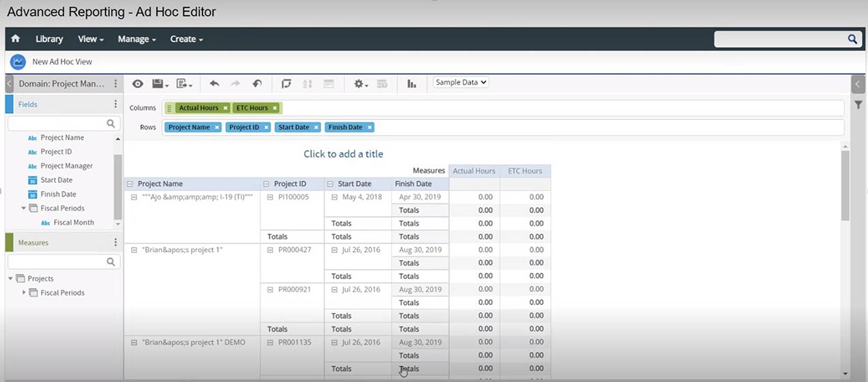The width and height of the screenshot is (868, 382).
Task: Open the Manage menu
Action: point(136,39)
